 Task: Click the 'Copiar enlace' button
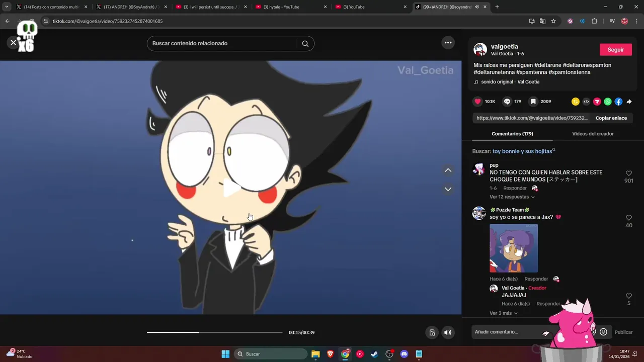pyautogui.click(x=611, y=118)
